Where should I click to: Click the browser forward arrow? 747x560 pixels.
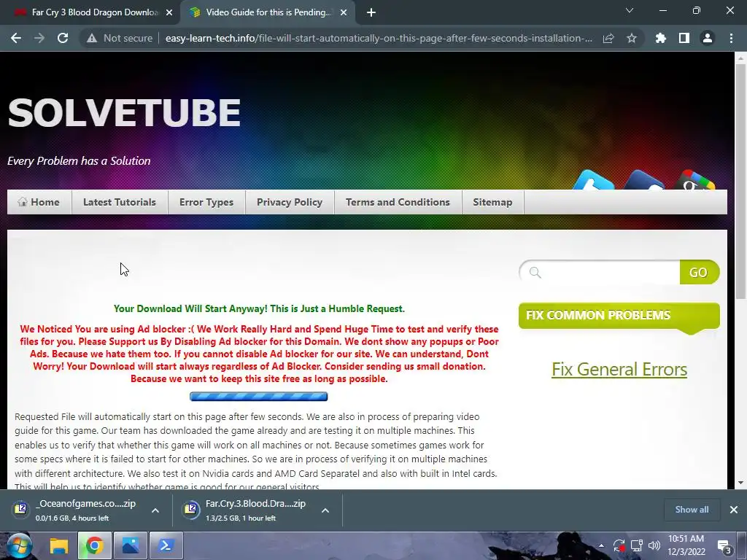pos(39,38)
